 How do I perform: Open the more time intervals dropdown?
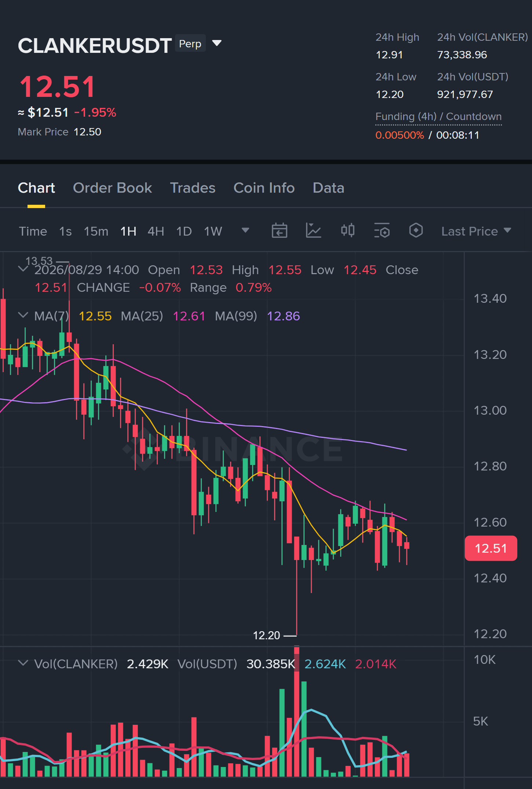click(x=245, y=230)
